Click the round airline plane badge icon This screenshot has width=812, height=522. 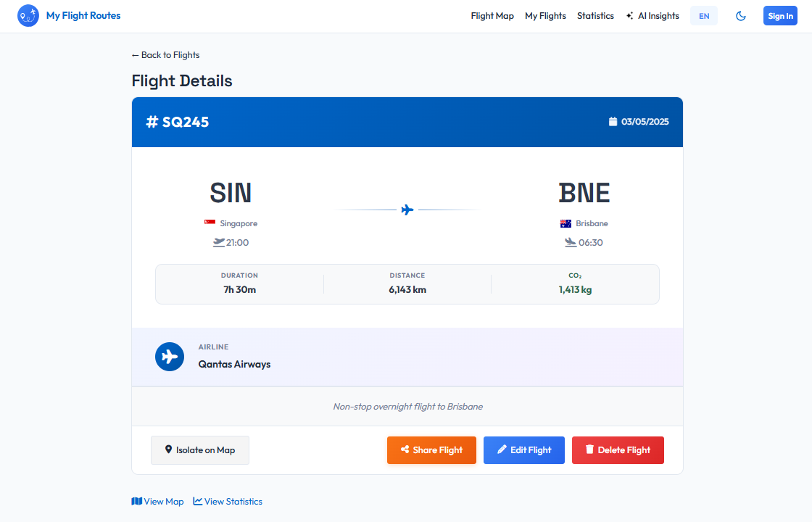[170, 357]
